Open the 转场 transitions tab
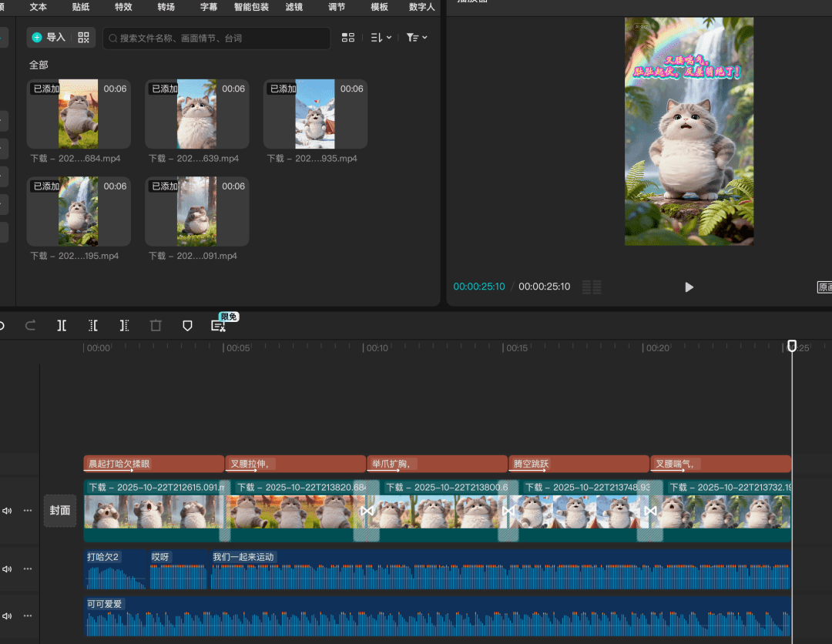The height and width of the screenshot is (644, 832). pyautogui.click(x=166, y=7)
